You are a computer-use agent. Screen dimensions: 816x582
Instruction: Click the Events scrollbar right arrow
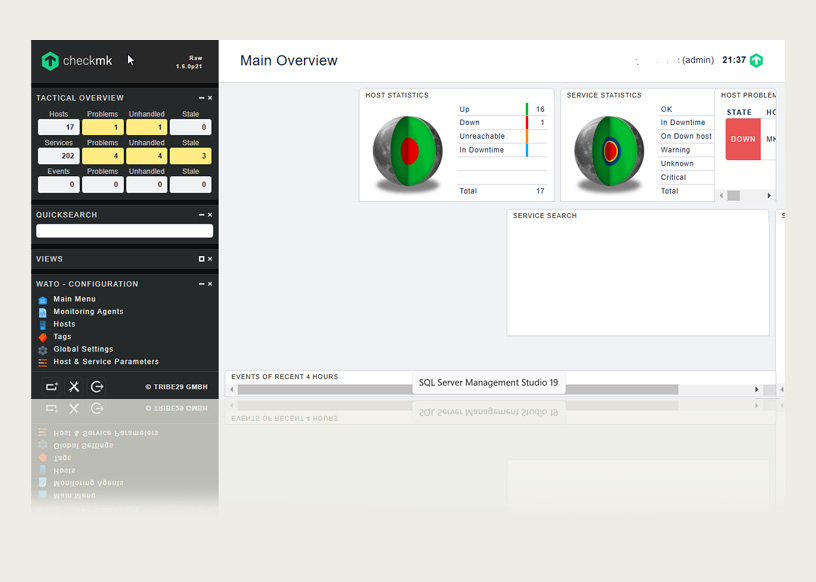pos(756,389)
